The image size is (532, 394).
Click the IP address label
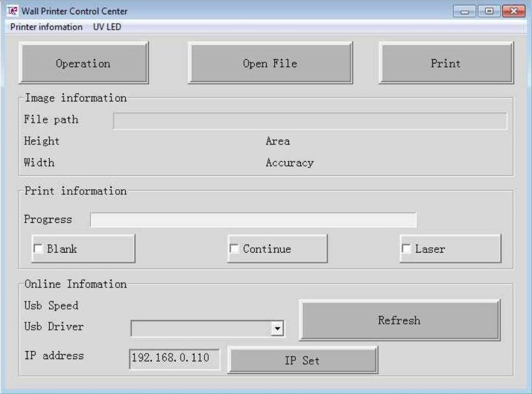point(54,355)
